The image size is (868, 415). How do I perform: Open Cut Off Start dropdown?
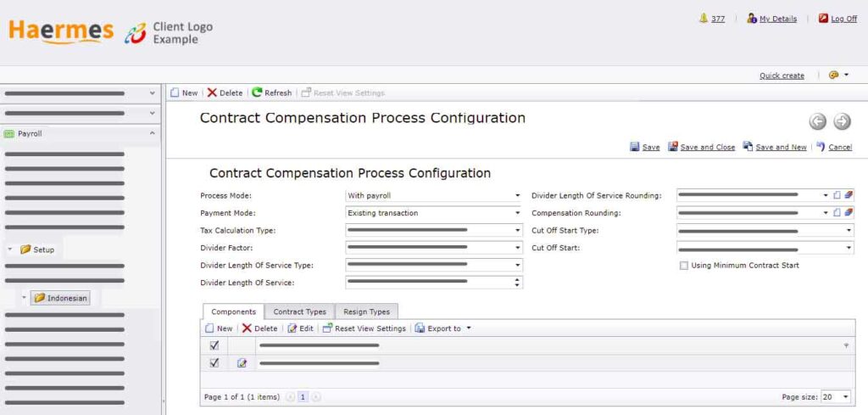849,248
